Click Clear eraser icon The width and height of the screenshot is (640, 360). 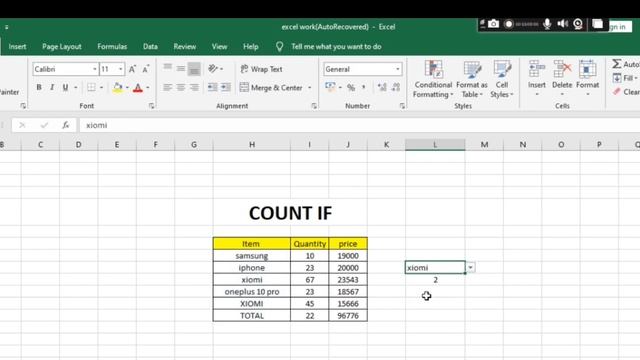[617, 91]
